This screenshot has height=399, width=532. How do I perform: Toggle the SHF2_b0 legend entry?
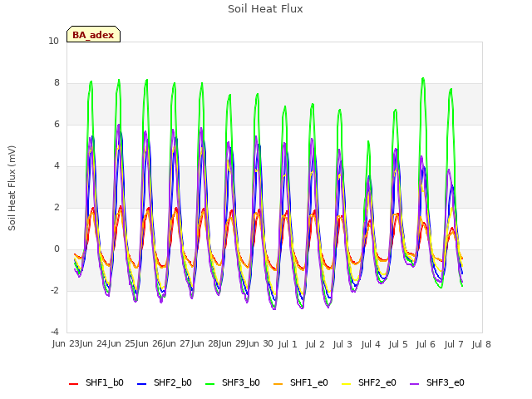(x=165, y=382)
